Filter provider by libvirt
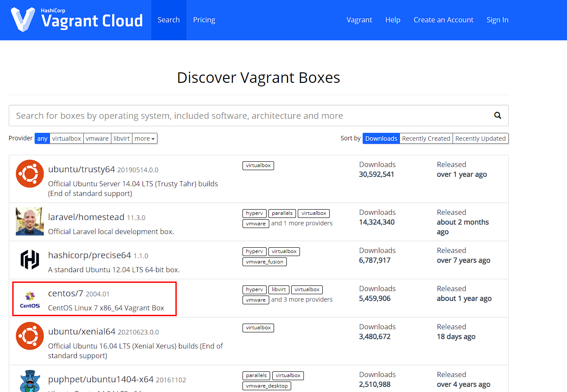This screenshot has width=567, height=392. pos(121,139)
